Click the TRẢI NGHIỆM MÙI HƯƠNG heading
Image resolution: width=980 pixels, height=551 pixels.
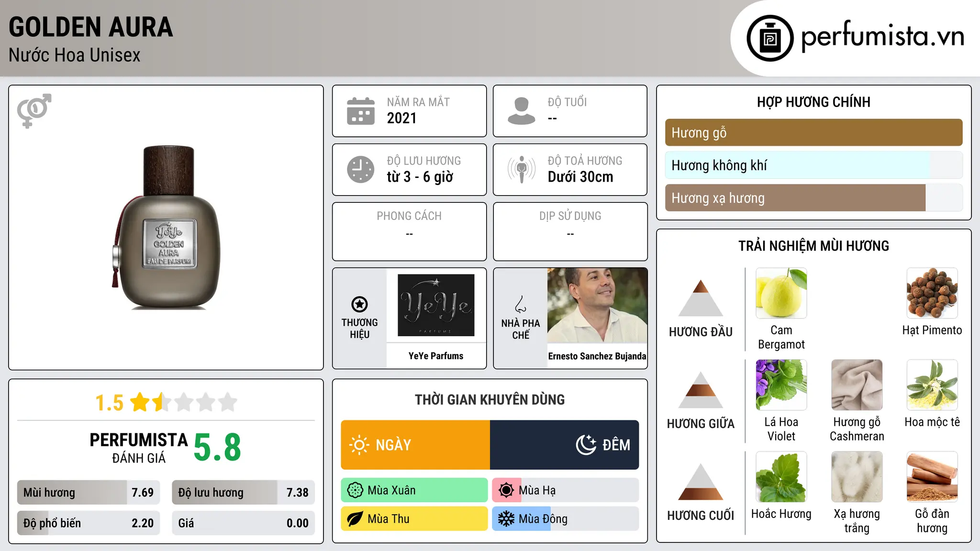[813, 246]
